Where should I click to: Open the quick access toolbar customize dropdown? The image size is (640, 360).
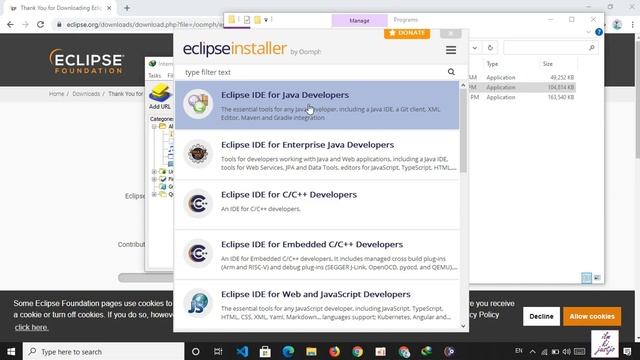266,20
